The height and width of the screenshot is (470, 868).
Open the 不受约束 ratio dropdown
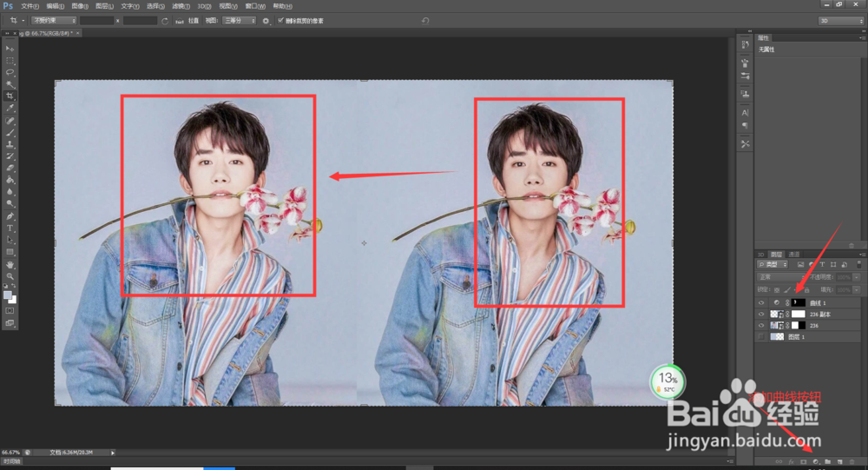point(54,21)
